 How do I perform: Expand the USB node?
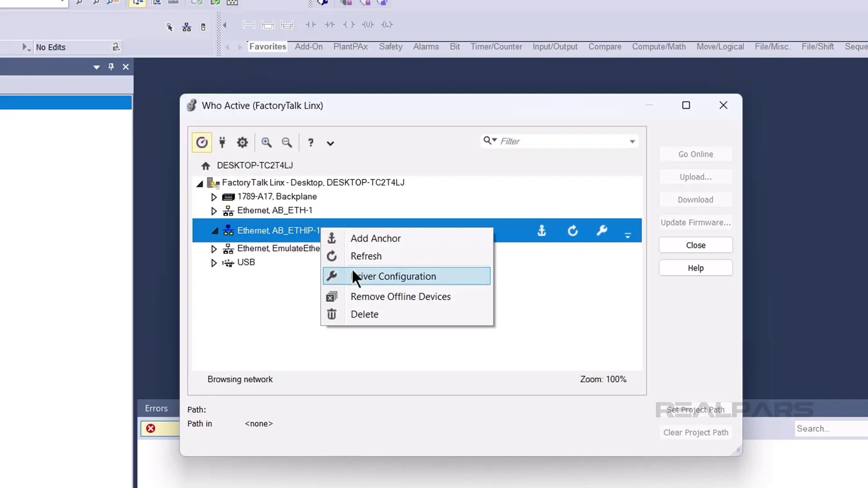click(x=214, y=263)
